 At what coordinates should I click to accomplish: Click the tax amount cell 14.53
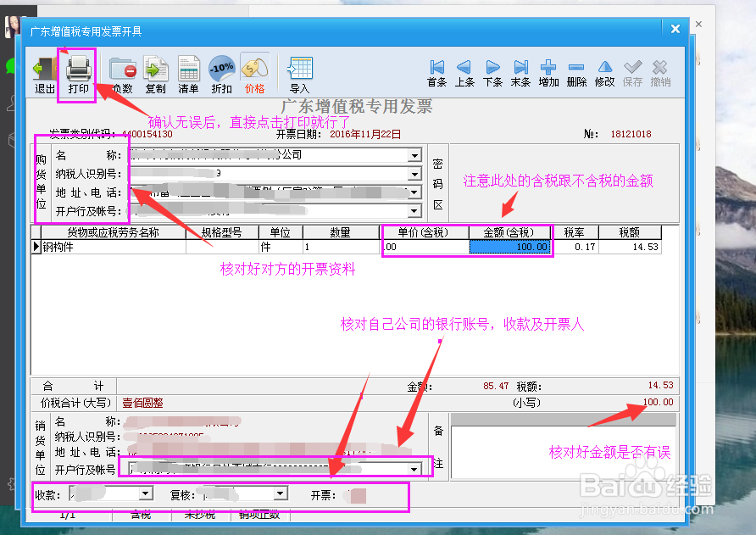click(x=630, y=247)
